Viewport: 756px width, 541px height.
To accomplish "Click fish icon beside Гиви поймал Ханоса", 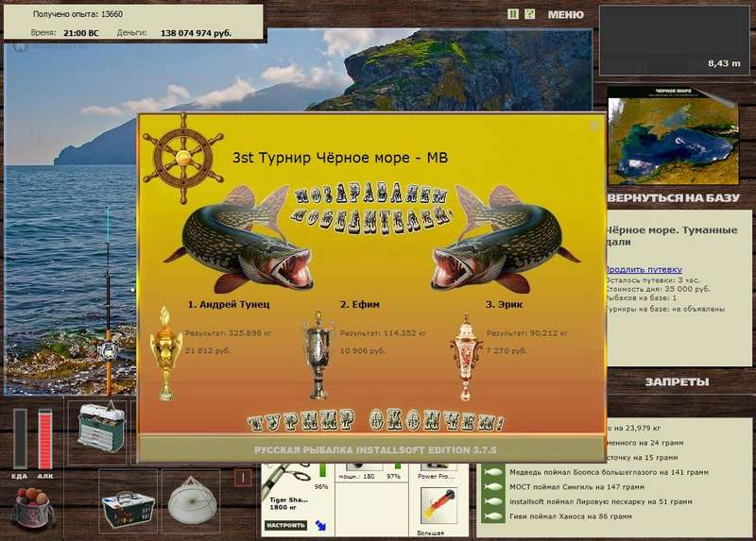I will coord(492,516).
